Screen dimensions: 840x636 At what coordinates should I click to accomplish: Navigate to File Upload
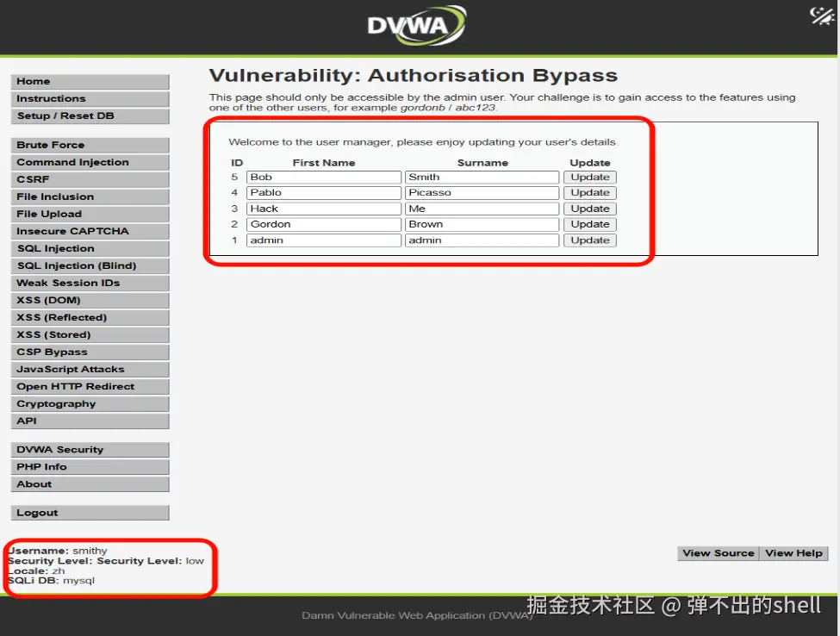(x=90, y=214)
